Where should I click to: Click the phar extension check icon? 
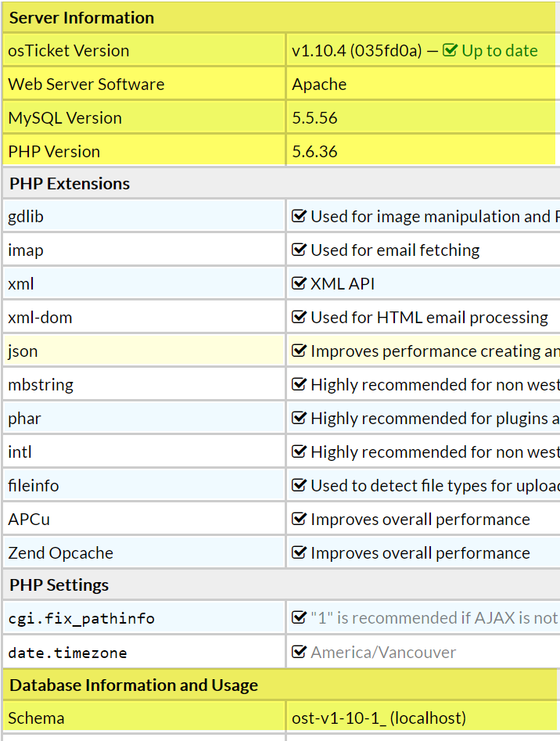coord(299,418)
